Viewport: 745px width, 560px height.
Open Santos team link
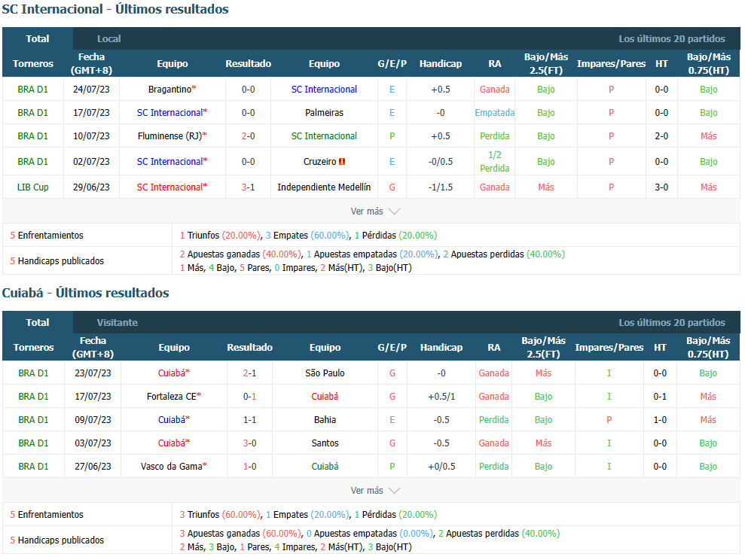[x=325, y=443]
